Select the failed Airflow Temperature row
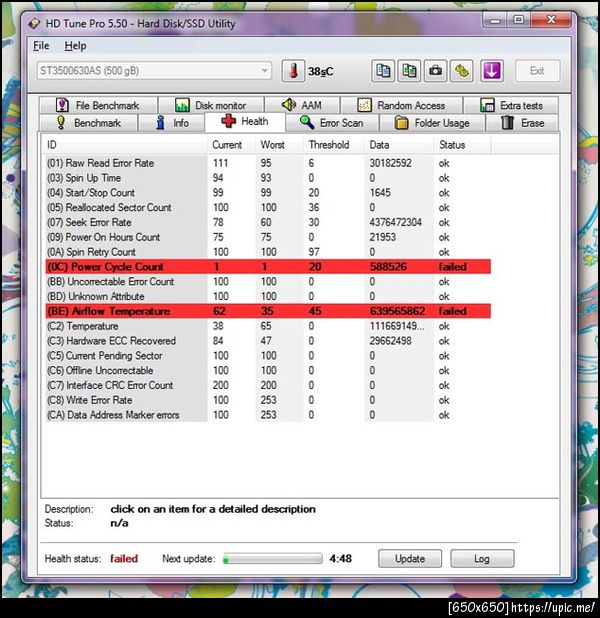 [268, 311]
